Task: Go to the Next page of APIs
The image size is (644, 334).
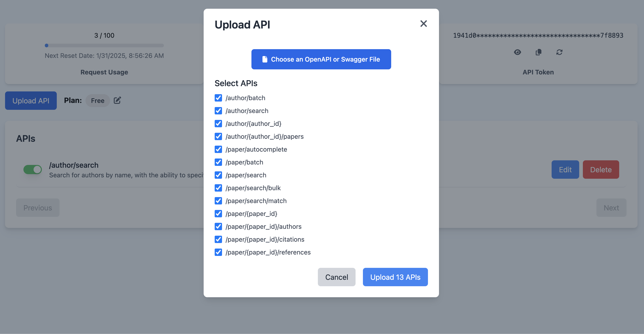Action: coord(611,208)
